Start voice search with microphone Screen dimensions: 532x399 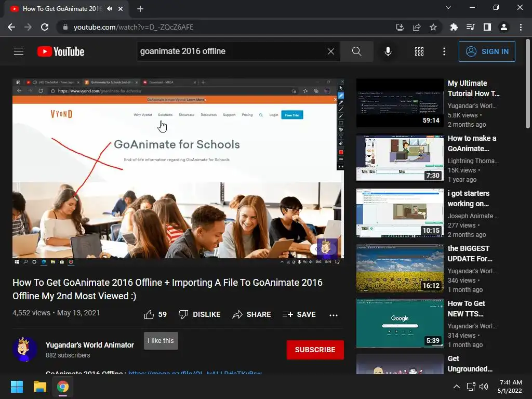tap(388, 51)
